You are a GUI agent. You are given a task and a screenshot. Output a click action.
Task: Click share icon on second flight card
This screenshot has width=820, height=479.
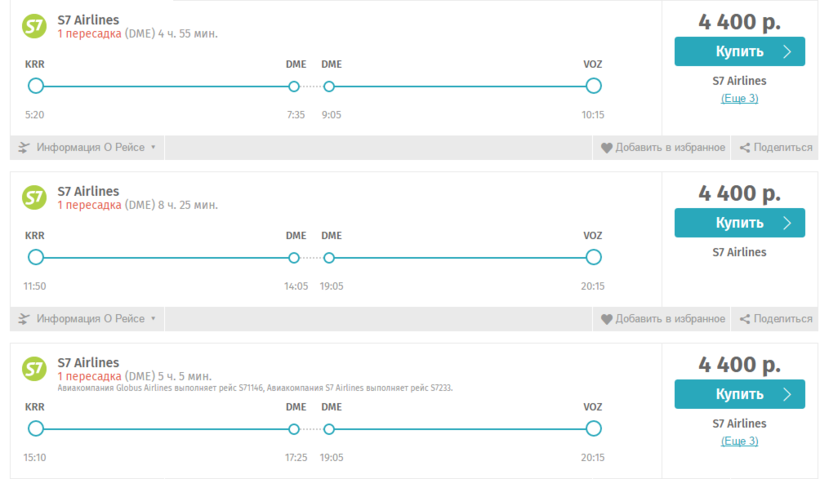pyautogui.click(x=745, y=319)
